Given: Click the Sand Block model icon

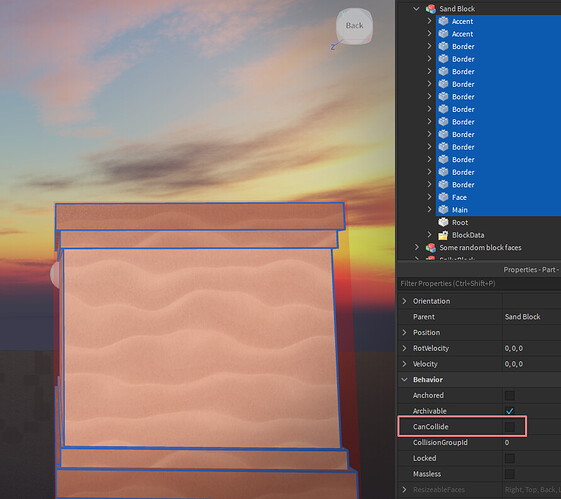Looking at the screenshot, I should click(430, 9).
